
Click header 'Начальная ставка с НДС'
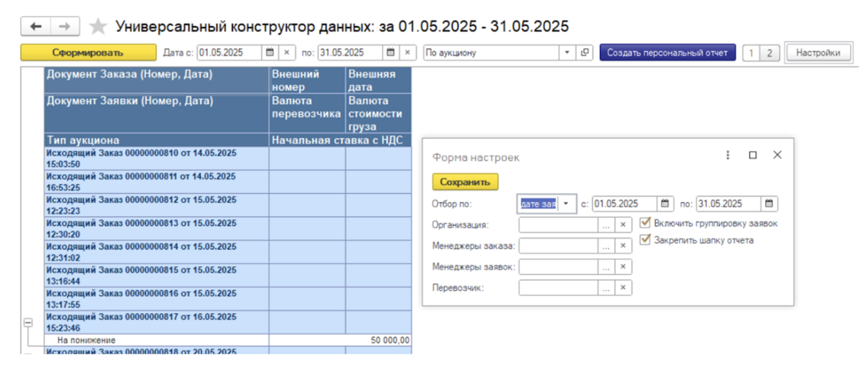(x=340, y=140)
